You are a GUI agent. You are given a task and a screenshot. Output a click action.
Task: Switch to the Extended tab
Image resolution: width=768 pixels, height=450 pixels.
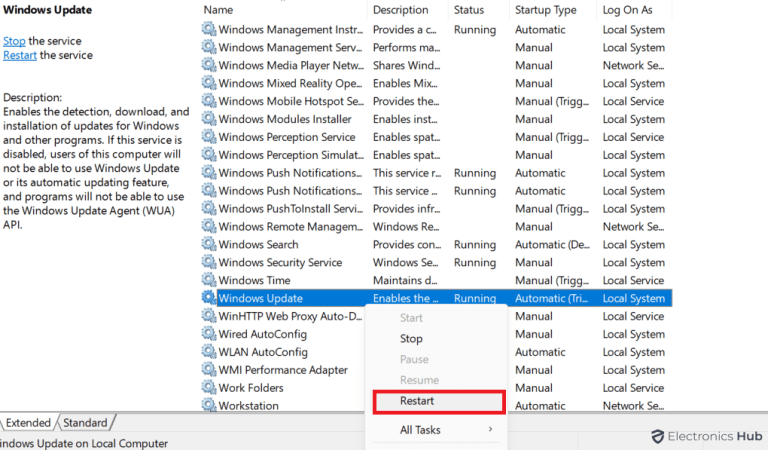[x=28, y=423]
